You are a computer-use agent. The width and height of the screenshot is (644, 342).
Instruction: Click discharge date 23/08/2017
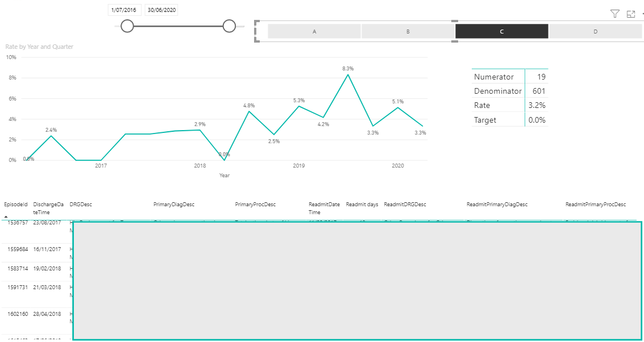coord(47,223)
